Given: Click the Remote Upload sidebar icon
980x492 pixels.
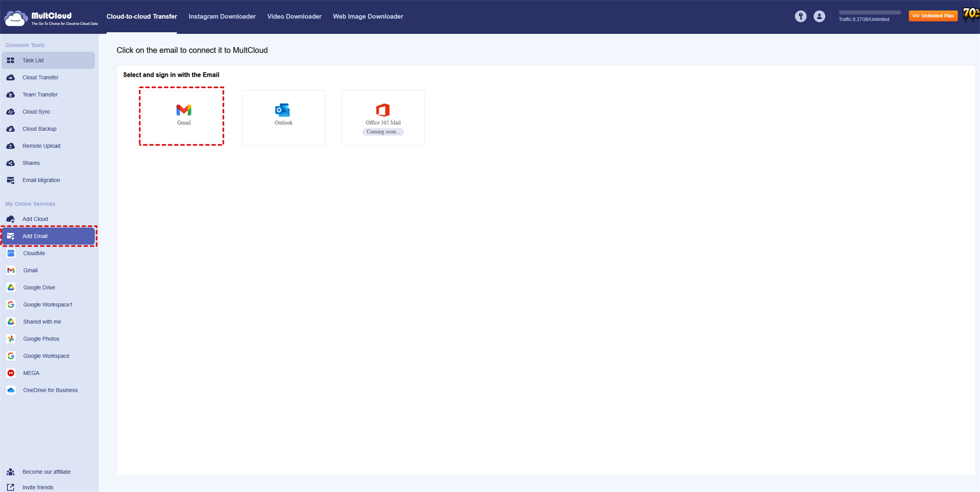Looking at the screenshot, I should pyautogui.click(x=10, y=146).
